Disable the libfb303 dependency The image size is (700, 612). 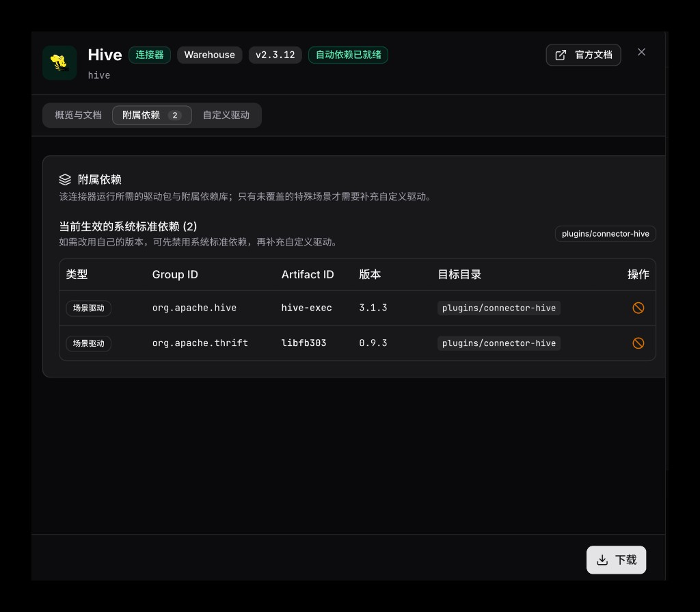point(638,343)
